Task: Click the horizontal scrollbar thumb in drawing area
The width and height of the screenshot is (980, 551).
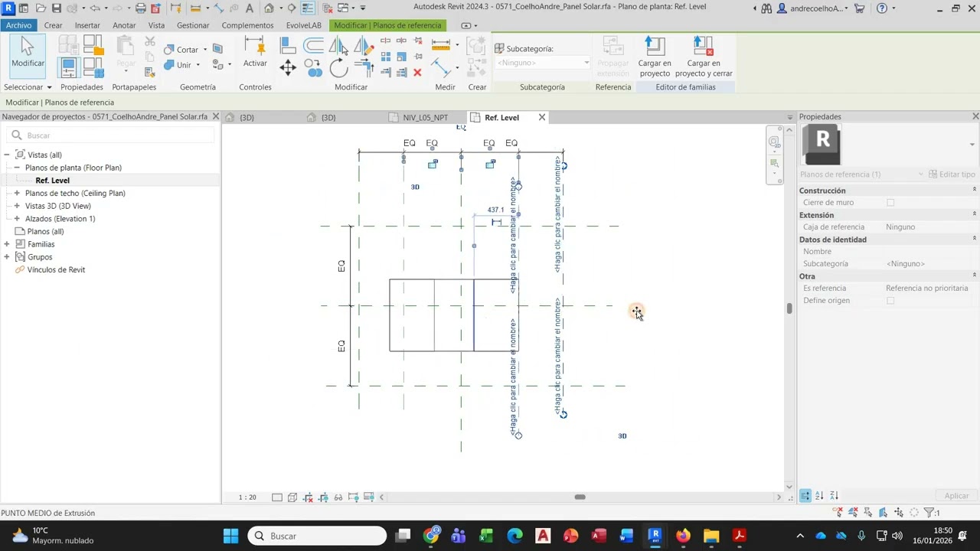Action: pyautogui.click(x=580, y=497)
